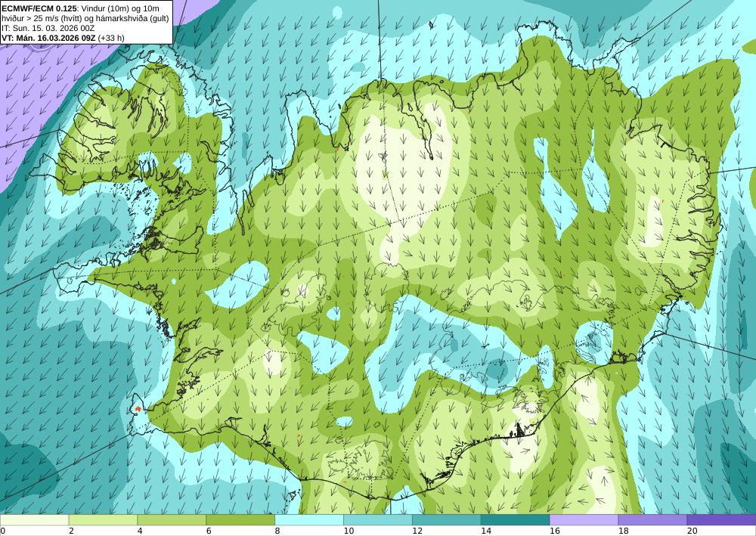Click the light cyan 8–10 m/s legend swatch

click(309, 520)
